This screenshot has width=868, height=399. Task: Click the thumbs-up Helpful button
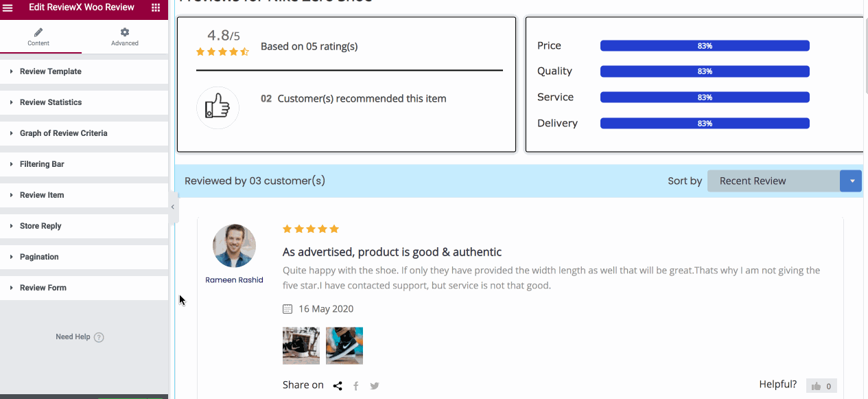click(821, 386)
